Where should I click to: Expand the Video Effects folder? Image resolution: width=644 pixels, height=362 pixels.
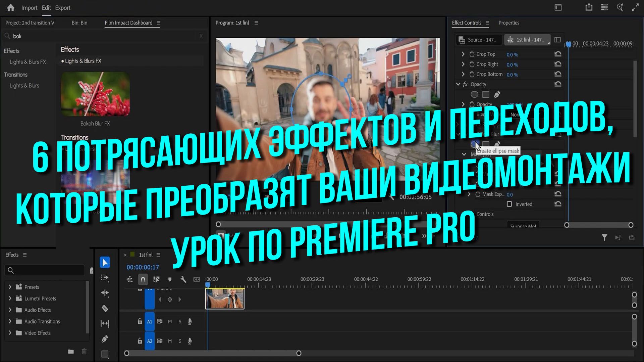pyautogui.click(x=10, y=333)
